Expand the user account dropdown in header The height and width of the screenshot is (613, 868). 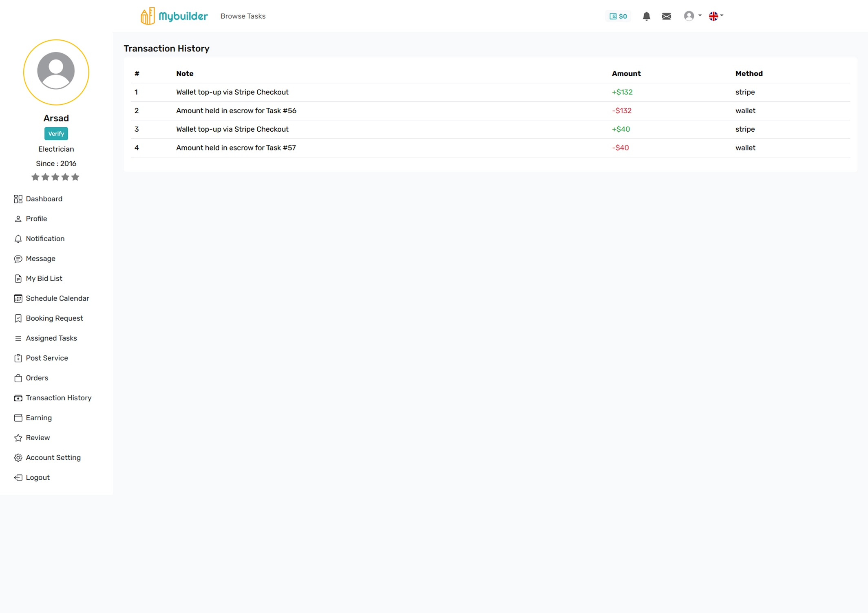(x=692, y=16)
